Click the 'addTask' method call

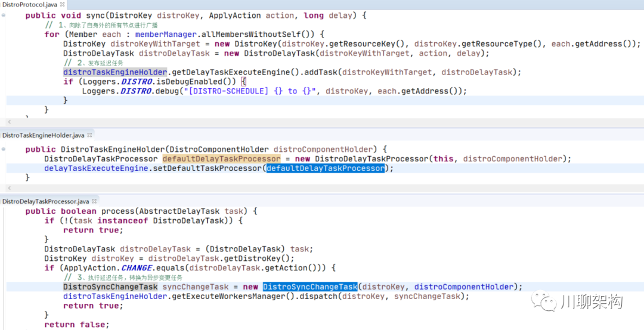coord(321,72)
